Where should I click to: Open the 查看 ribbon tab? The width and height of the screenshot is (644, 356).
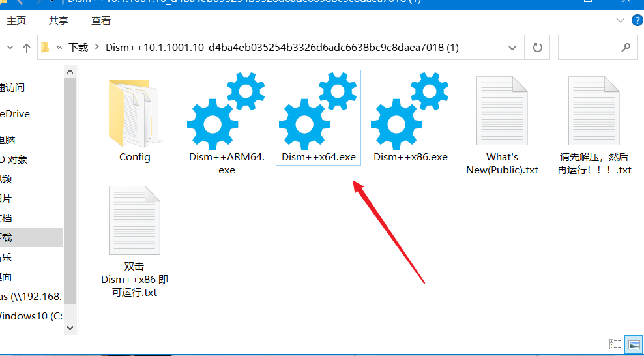coord(101,20)
